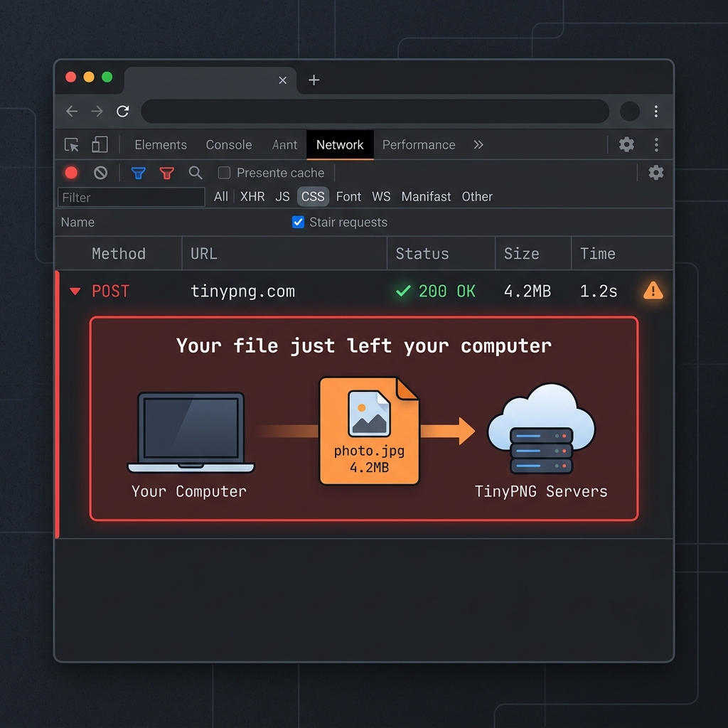Show more DevTools tabs with double chevron
This screenshot has width=728, height=728.
478,145
